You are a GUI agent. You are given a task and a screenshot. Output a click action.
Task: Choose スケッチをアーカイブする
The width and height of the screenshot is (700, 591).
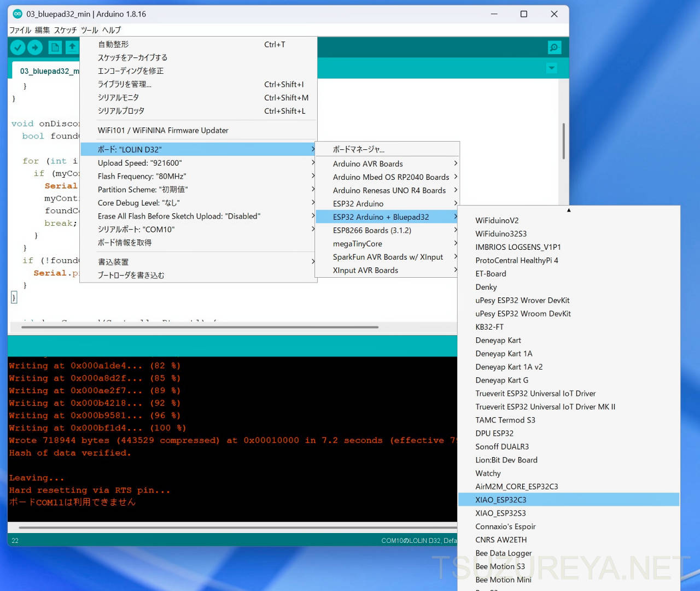coord(199,57)
